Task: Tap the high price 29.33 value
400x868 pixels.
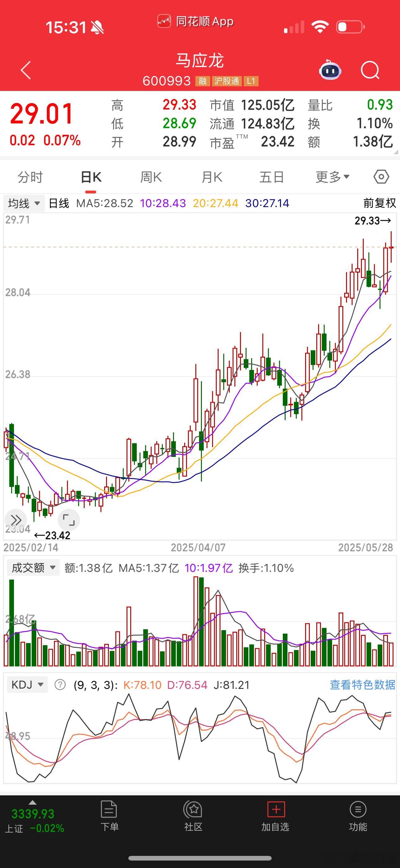Action: (180, 105)
